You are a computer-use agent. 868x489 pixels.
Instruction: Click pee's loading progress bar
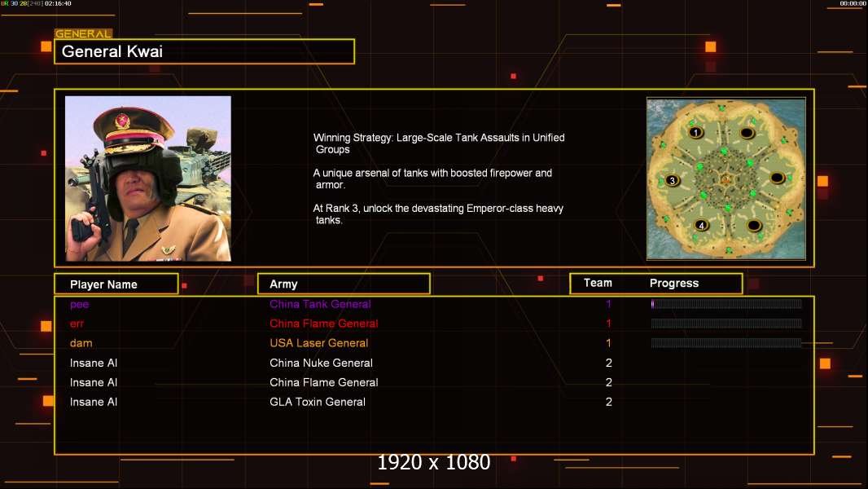pyautogui.click(x=726, y=303)
